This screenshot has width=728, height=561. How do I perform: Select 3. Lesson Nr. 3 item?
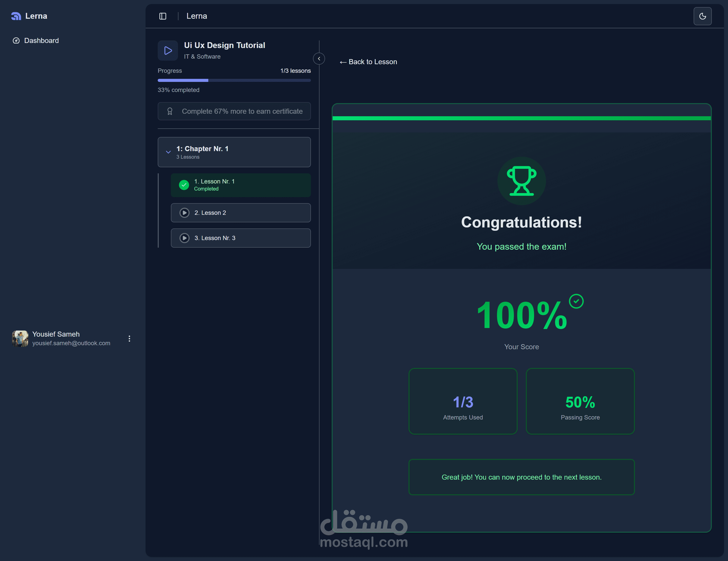(241, 238)
